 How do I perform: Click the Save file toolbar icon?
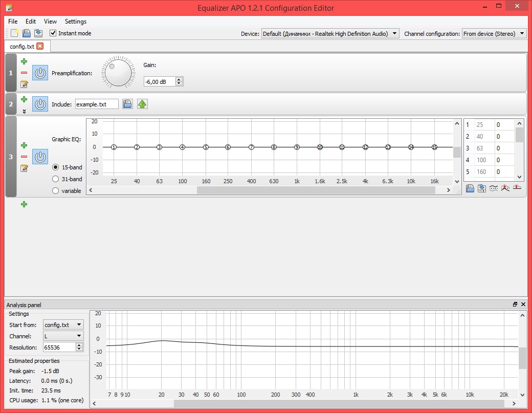point(38,33)
